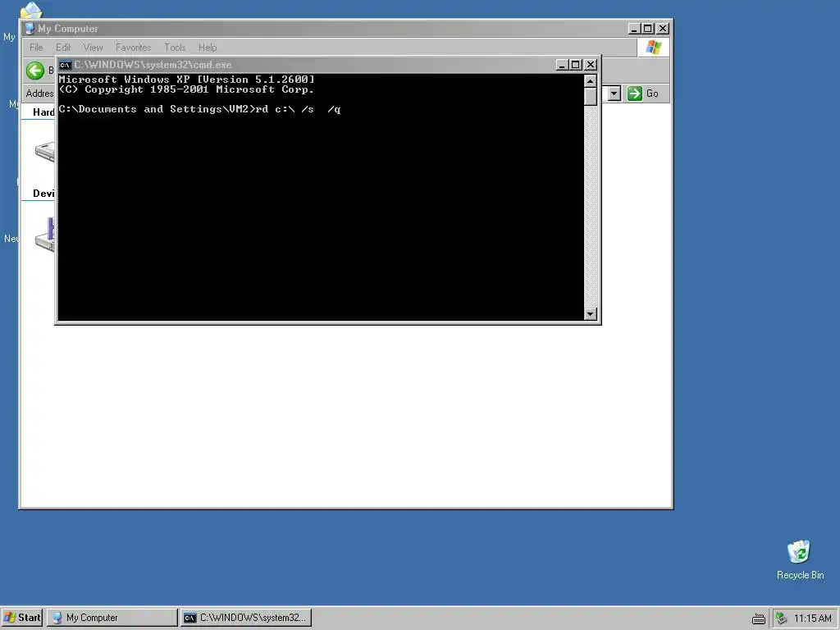
Task: Switch to the cmd taskbar button
Action: tap(246, 618)
